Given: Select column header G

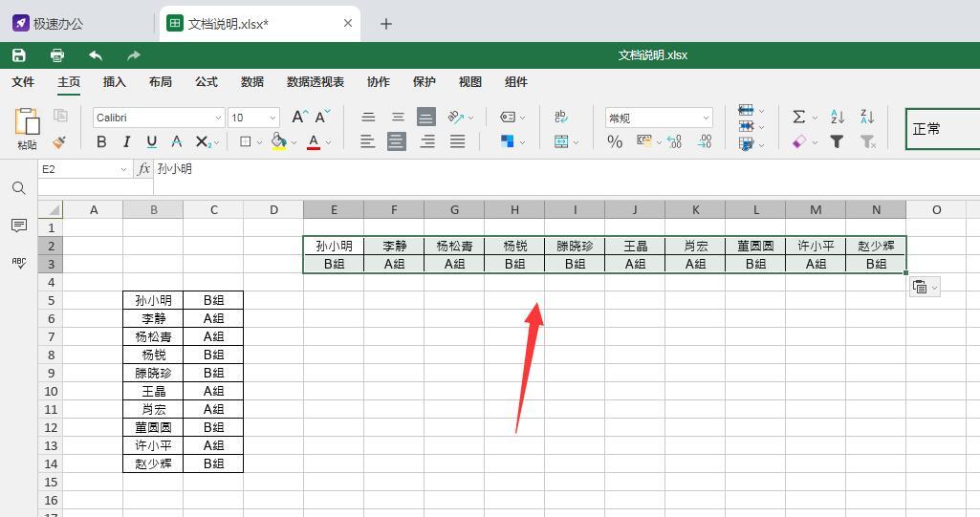Looking at the screenshot, I should point(454,210).
